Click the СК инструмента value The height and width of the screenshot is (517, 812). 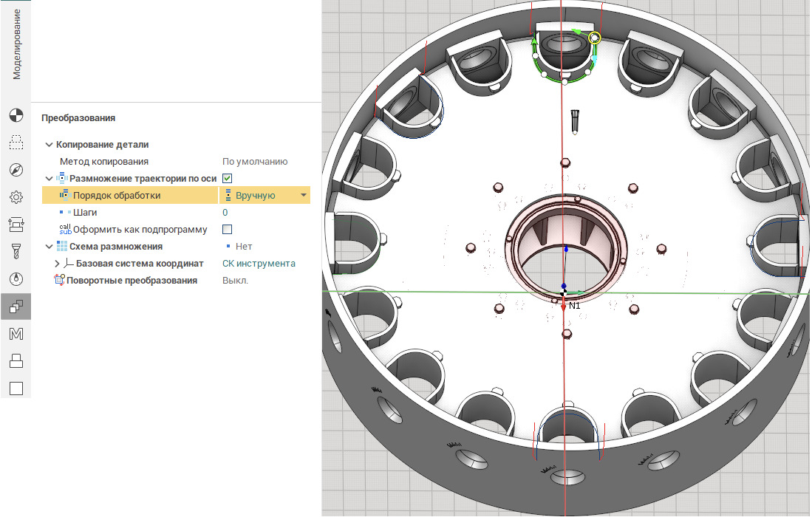(x=259, y=264)
